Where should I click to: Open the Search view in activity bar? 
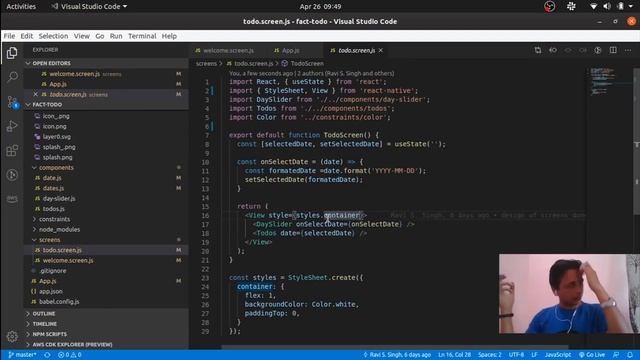click(x=12, y=77)
